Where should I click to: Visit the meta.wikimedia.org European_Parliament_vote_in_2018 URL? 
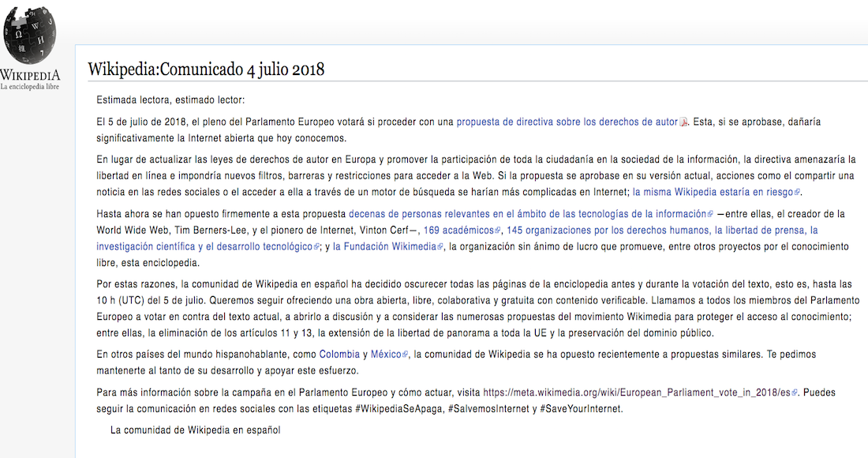[x=637, y=392]
